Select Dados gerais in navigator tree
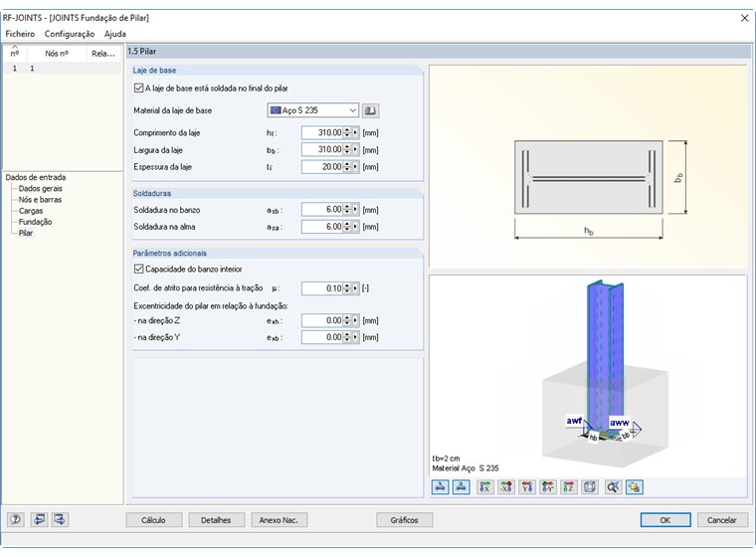This screenshot has height=557, width=756. coord(41,189)
